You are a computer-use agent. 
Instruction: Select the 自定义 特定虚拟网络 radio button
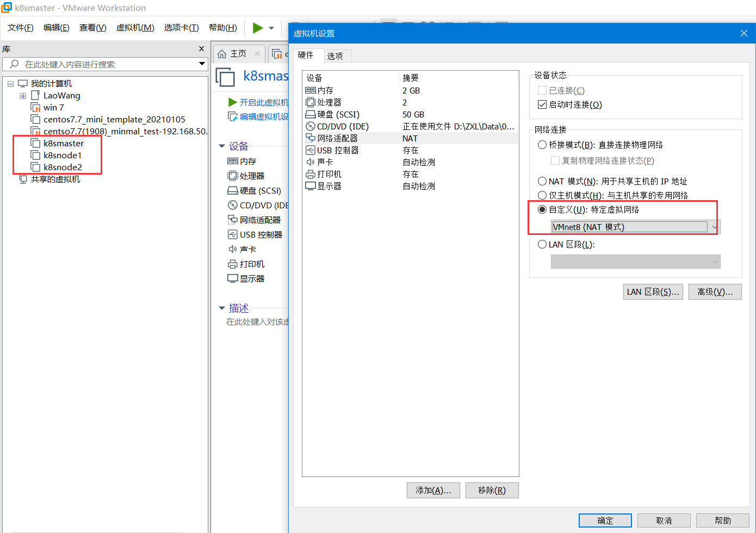[x=542, y=209]
